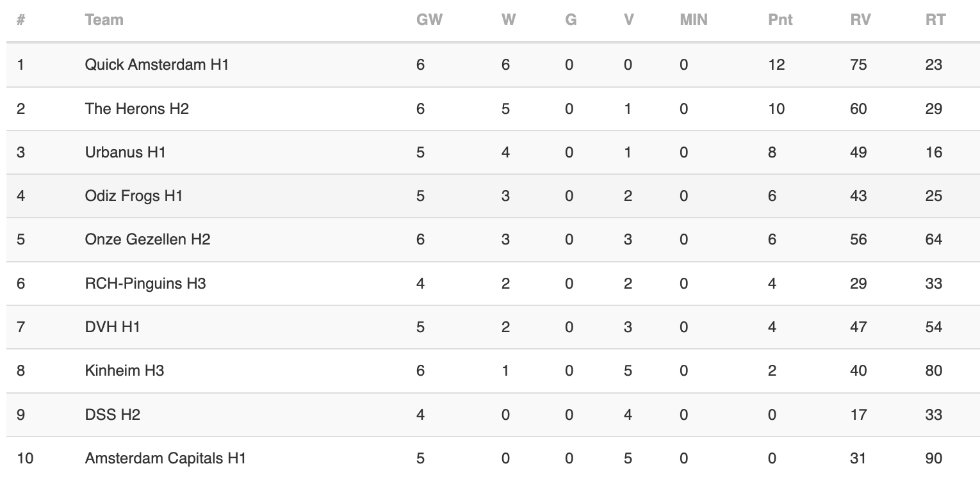The image size is (980, 489).
Task: Click the W wins column header
Action: click(509, 20)
